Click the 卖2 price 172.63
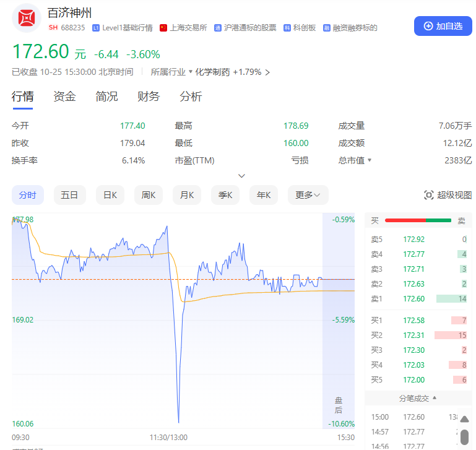 point(413,284)
